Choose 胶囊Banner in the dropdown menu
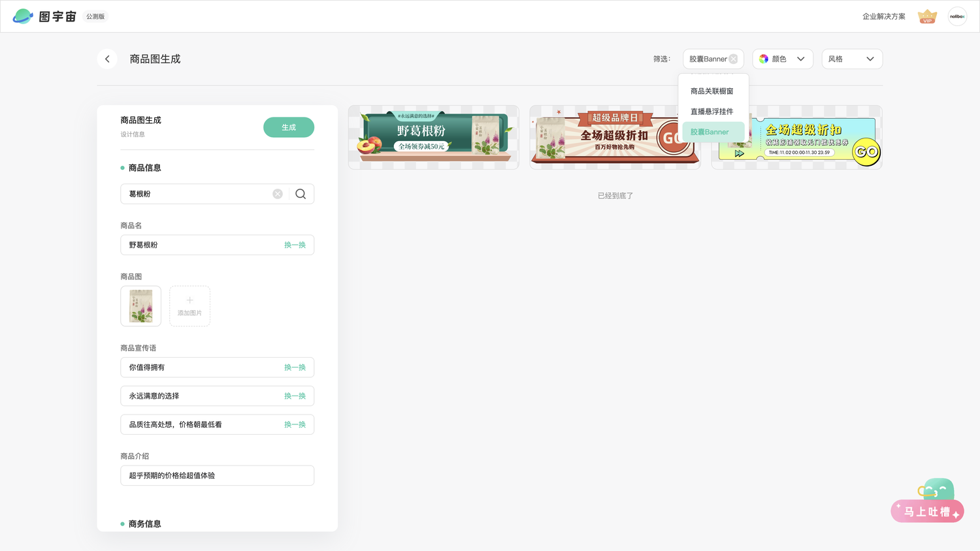This screenshot has width=980, height=551. click(x=713, y=132)
